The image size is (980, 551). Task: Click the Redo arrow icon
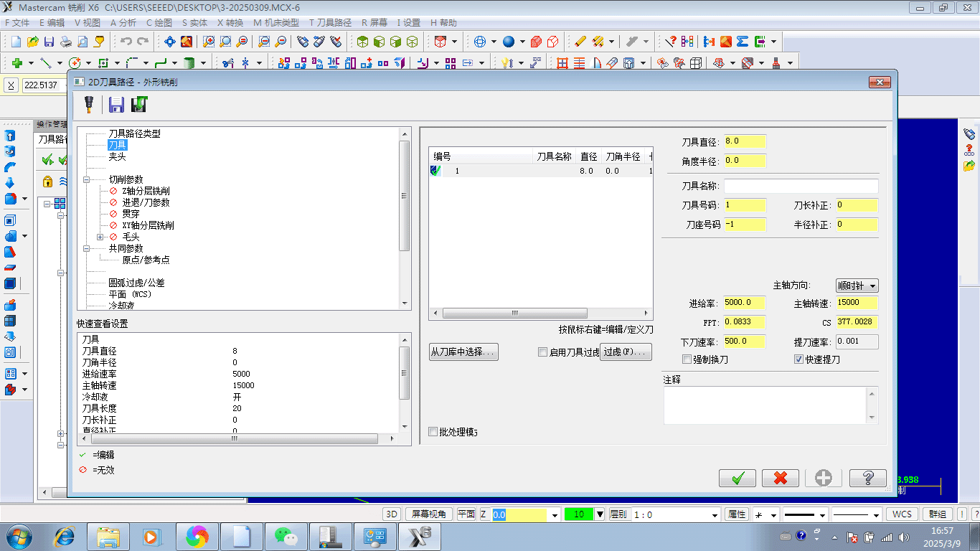pyautogui.click(x=143, y=42)
